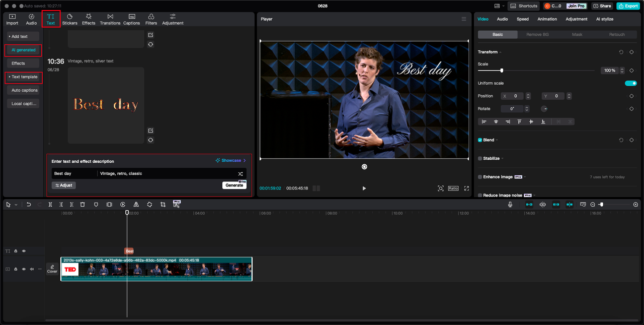
Task: Turn off the Uniform scale switch
Action: [x=630, y=83]
